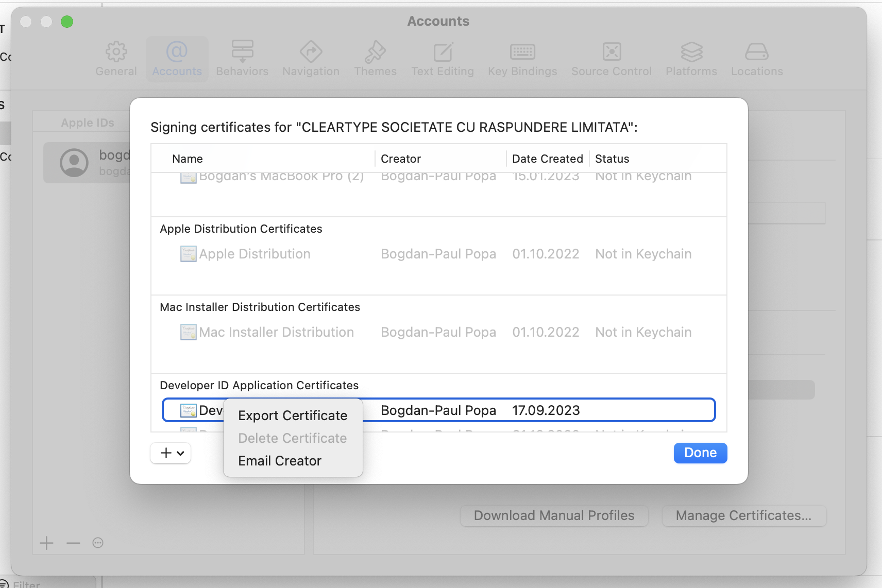Click the Developer ID Application Certificates heading

click(x=259, y=385)
